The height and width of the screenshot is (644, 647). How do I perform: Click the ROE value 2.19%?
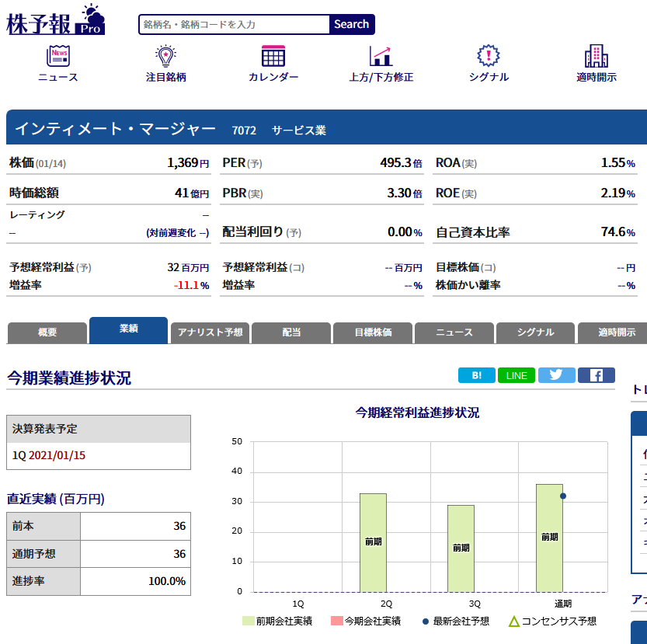[x=617, y=193]
